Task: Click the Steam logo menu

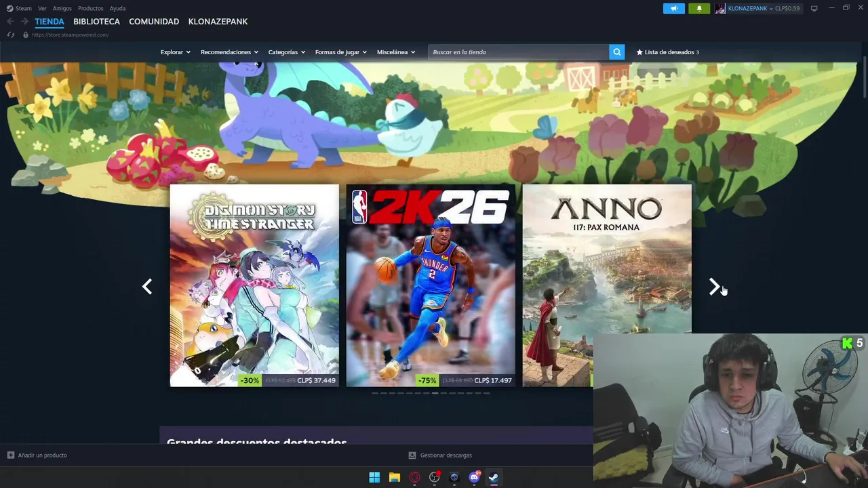Action: tap(9, 8)
